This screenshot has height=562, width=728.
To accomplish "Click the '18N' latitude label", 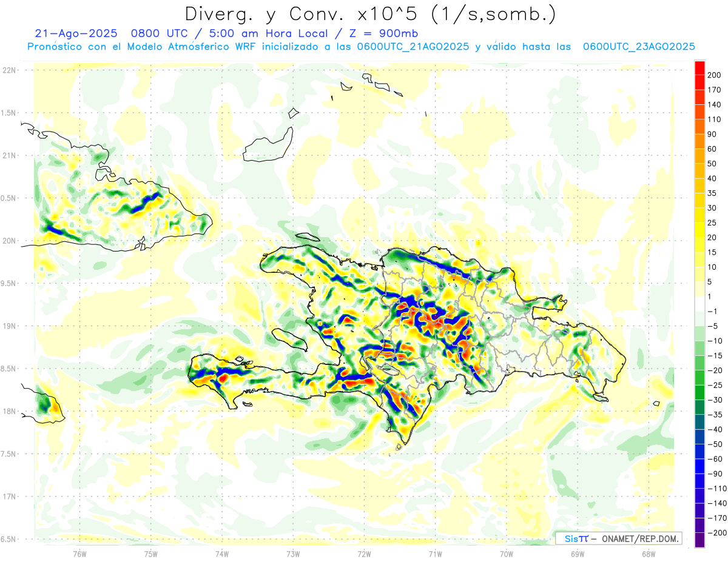I will (8, 411).
